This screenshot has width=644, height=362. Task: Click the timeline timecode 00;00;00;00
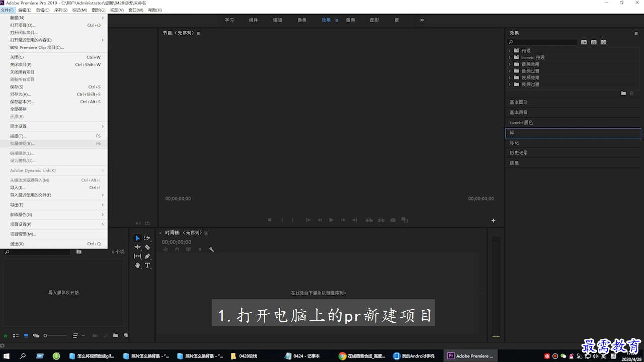[177, 242]
